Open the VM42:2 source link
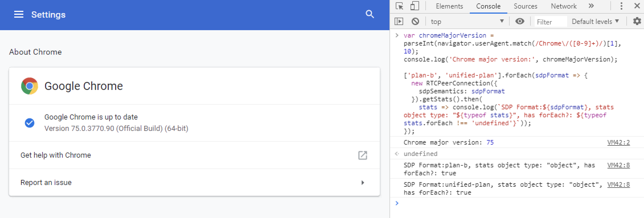 [x=618, y=142]
